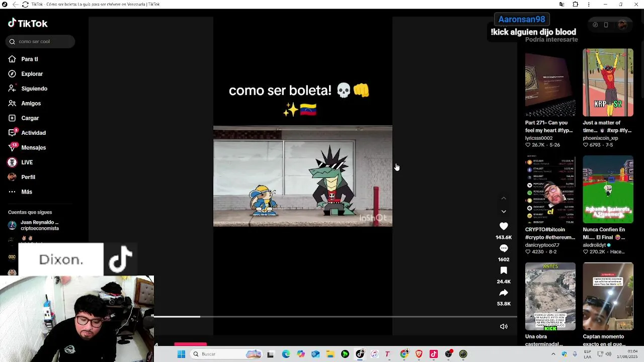This screenshot has height=362, width=644.
Task: Open the LIVE section
Action: click(x=27, y=162)
